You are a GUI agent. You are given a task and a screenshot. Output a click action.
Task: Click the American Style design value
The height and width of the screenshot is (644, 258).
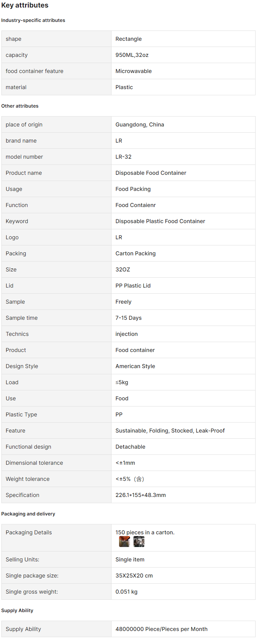[135, 366]
